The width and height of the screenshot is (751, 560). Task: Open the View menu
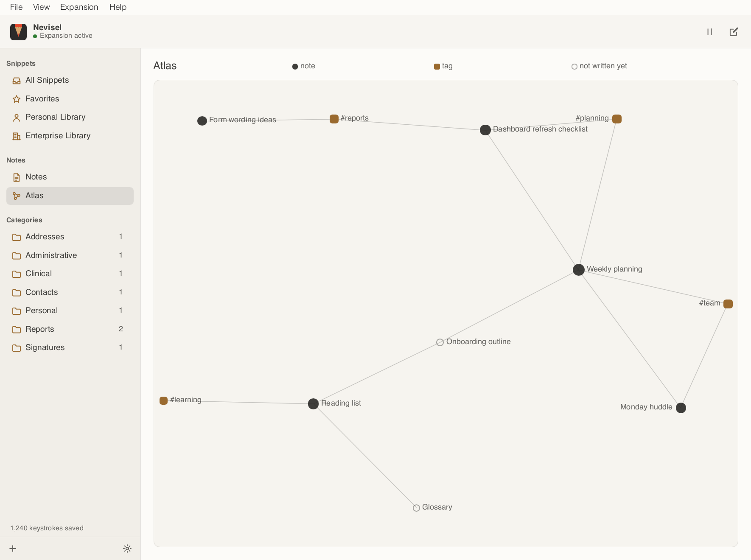pyautogui.click(x=41, y=7)
